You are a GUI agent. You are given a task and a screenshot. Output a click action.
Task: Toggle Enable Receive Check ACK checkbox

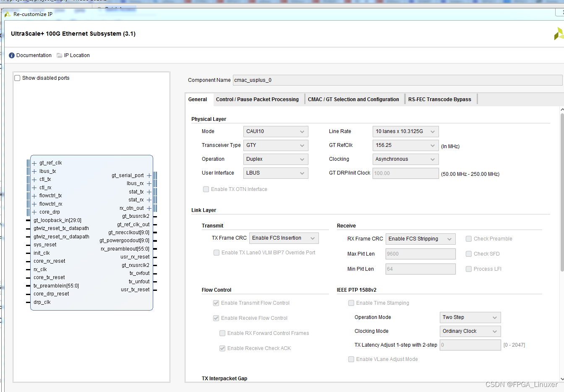tap(222, 348)
